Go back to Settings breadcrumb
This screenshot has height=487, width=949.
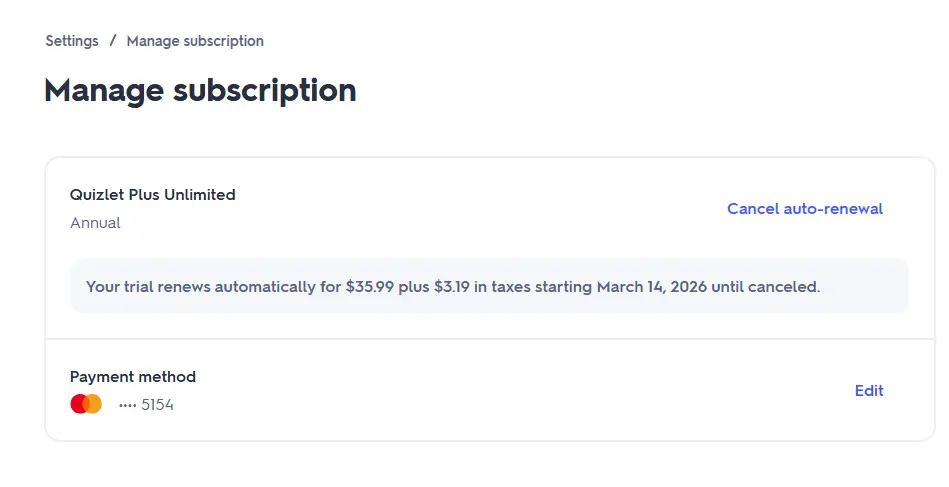[72, 41]
